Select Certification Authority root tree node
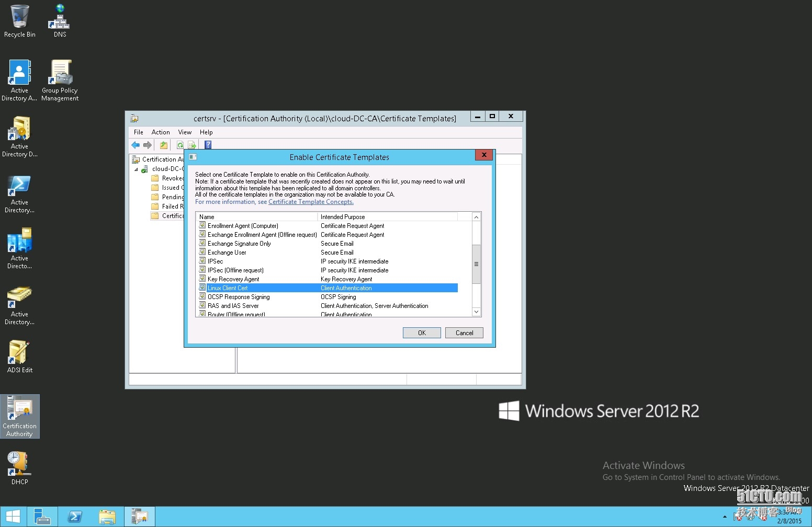The image size is (812, 527). (x=158, y=159)
